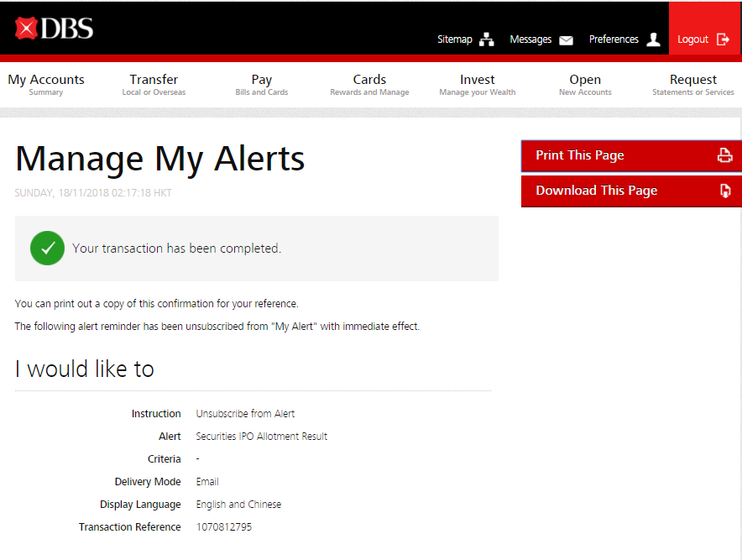Click the green checkmark success icon
The width and height of the screenshot is (742, 560).
click(x=48, y=249)
